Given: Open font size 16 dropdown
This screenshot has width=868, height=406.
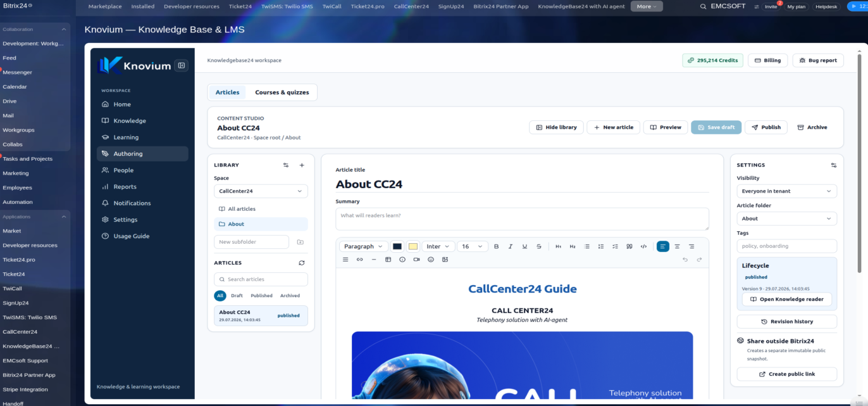Looking at the screenshot, I should tap(472, 246).
